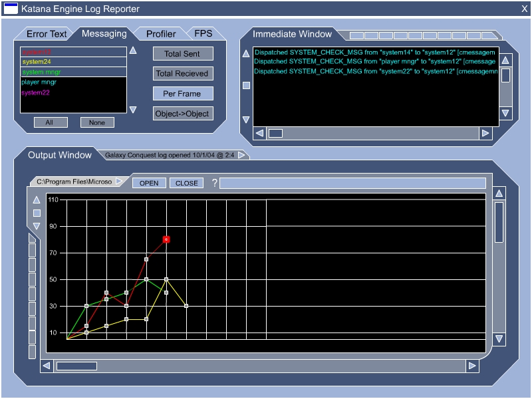
Task: Click Immediate Window horizontal scrollbar thumb
Action: tap(275, 134)
